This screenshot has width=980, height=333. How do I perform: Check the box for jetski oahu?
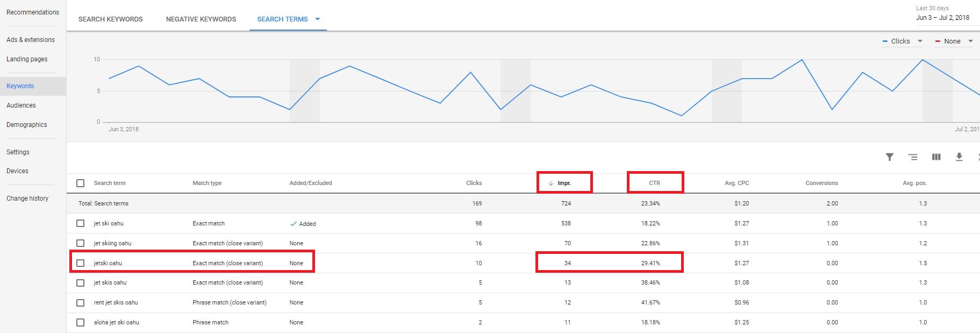81,263
